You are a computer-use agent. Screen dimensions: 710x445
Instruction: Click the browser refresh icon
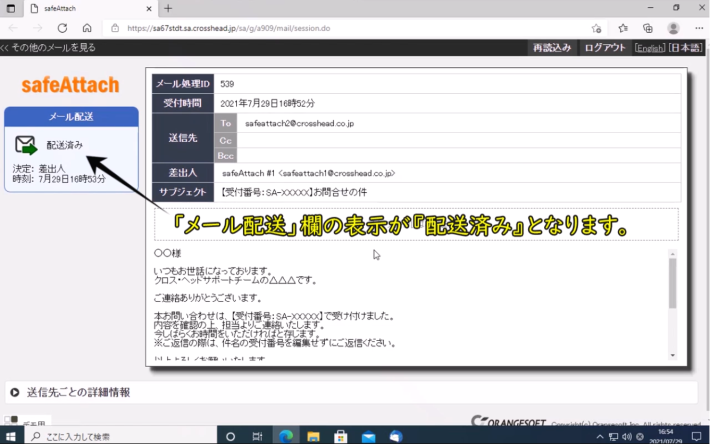coord(62,28)
